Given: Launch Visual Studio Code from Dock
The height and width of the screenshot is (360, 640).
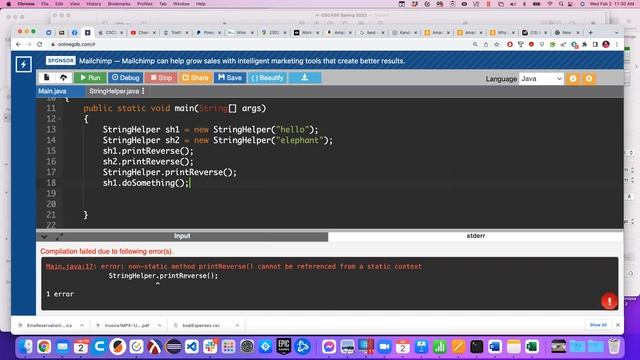Looking at the screenshot, I should coord(191,347).
